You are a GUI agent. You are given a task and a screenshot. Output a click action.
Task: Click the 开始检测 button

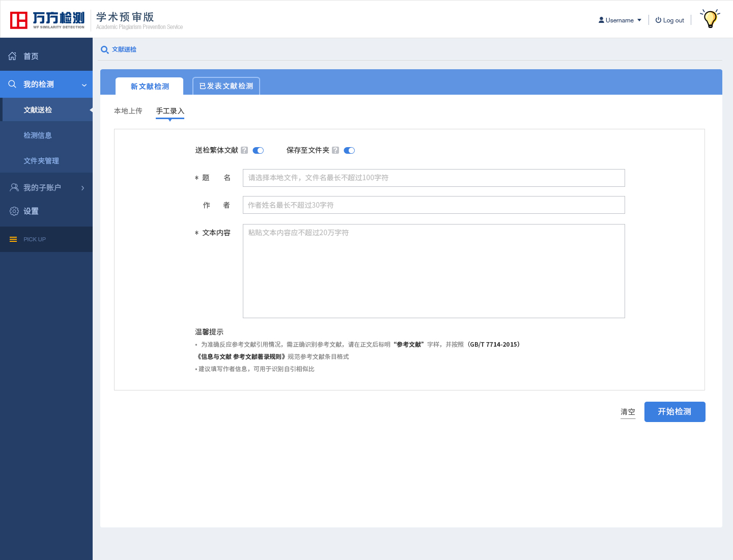tap(675, 412)
